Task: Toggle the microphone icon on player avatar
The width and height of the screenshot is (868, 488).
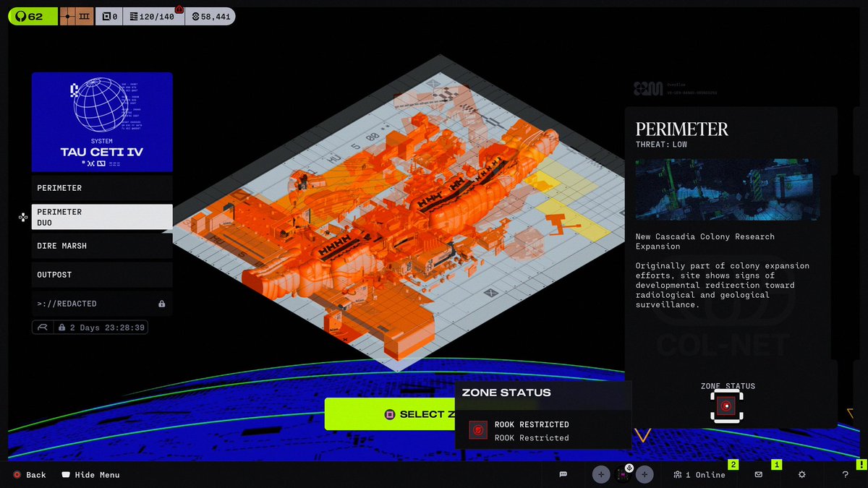Action: coord(629,468)
